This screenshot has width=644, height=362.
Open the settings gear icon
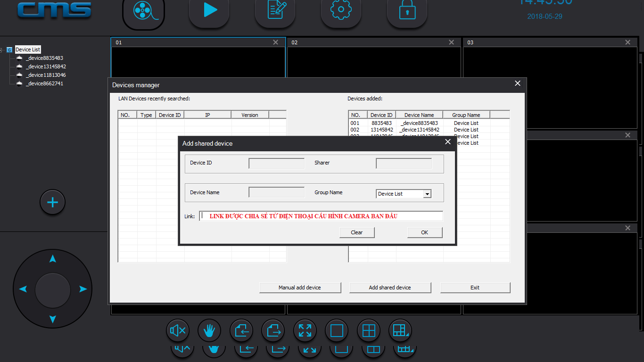[x=341, y=10]
